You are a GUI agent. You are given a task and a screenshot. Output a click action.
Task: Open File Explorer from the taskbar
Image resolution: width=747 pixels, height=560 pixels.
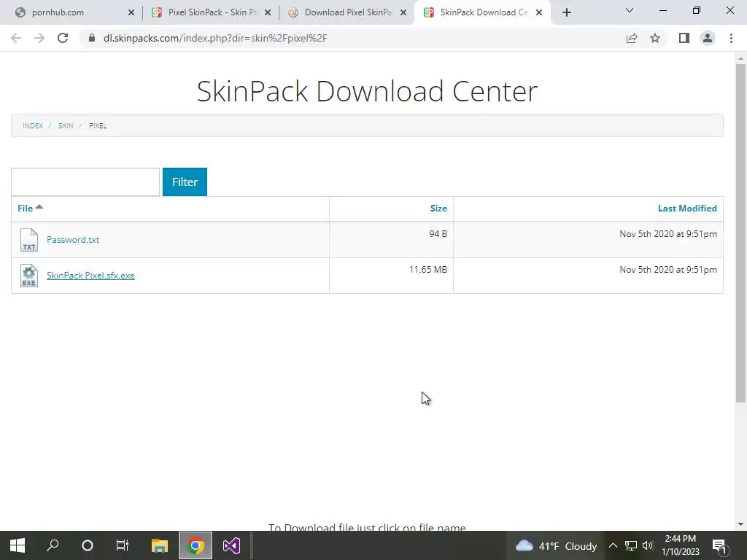[160, 545]
